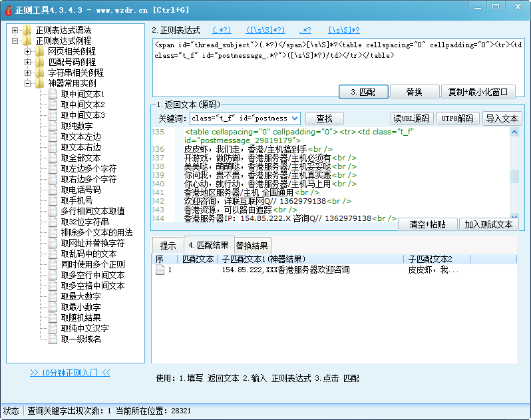Click the document icon beside 取纯数字
The image size is (531, 420).
pyautogui.click(x=53, y=126)
